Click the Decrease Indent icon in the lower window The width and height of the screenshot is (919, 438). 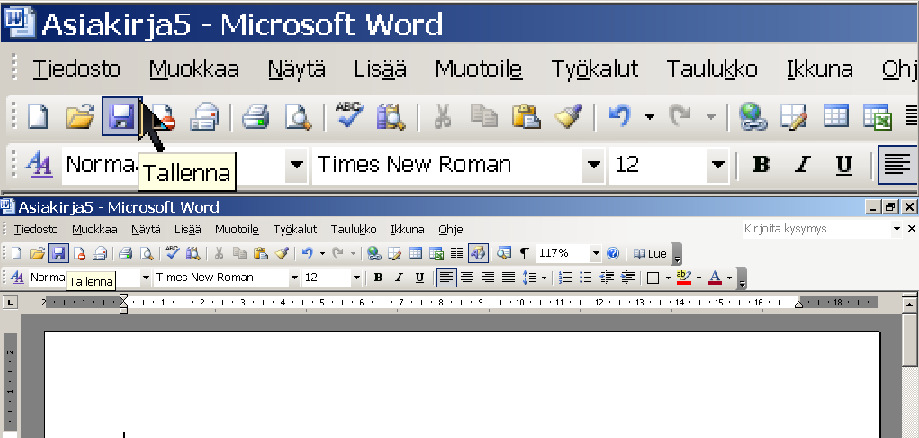(x=607, y=278)
